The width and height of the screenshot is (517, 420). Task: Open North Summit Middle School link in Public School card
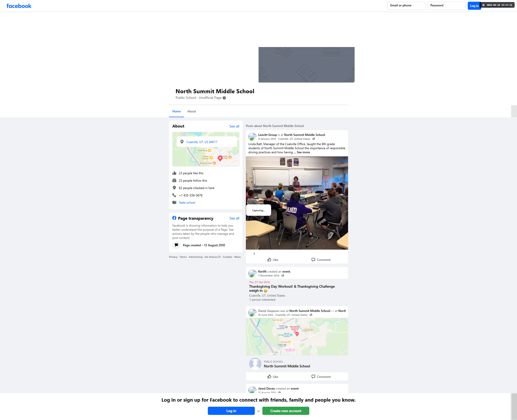[287, 366]
